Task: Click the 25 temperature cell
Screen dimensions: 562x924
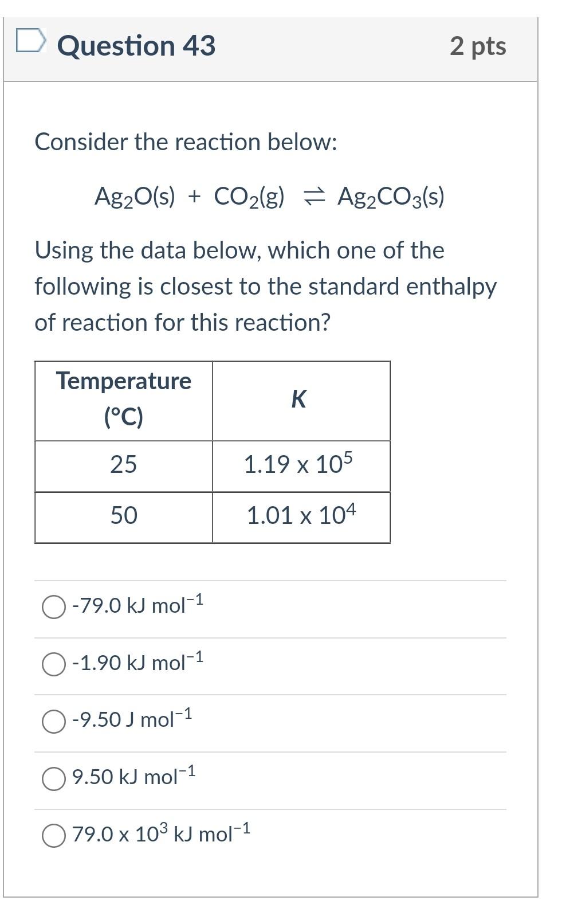Action: (x=124, y=465)
